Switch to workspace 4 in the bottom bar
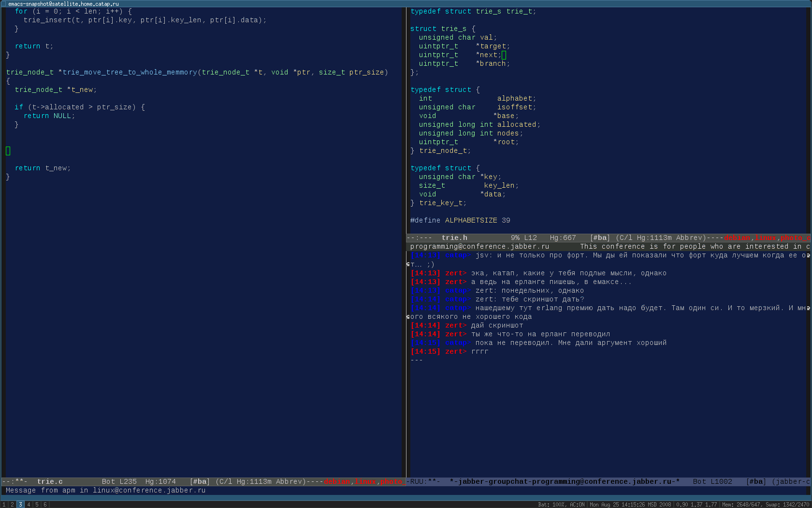Viewport: 812px width, 508px height. point(29,504)
